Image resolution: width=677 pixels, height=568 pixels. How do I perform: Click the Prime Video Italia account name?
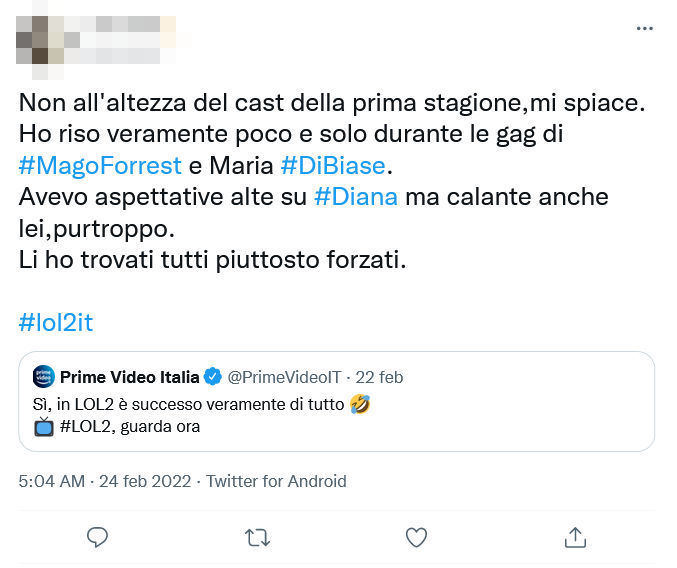130,377
